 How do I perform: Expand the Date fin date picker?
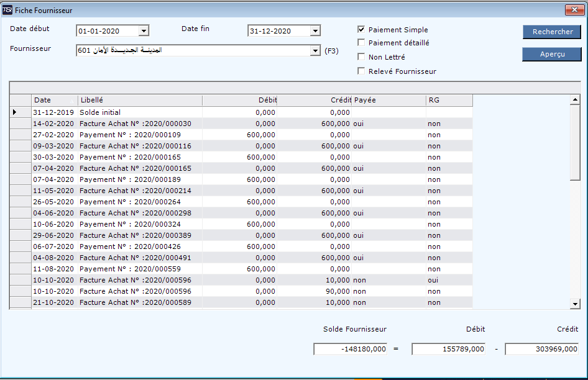click(x=315, y=31)
